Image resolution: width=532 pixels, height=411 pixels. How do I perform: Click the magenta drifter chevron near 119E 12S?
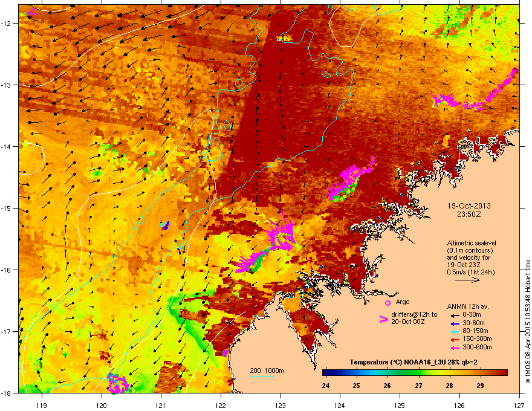tap(32, 11)
